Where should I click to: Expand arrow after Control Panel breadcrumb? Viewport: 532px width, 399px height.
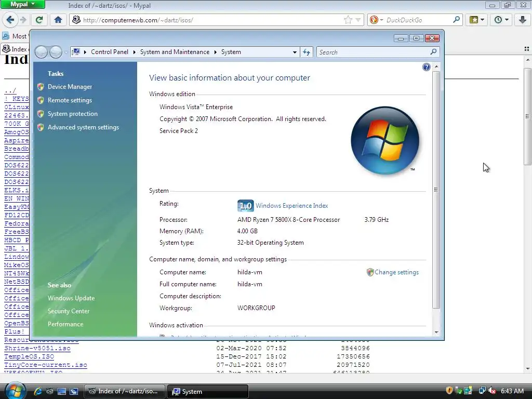tap(134, 52)
